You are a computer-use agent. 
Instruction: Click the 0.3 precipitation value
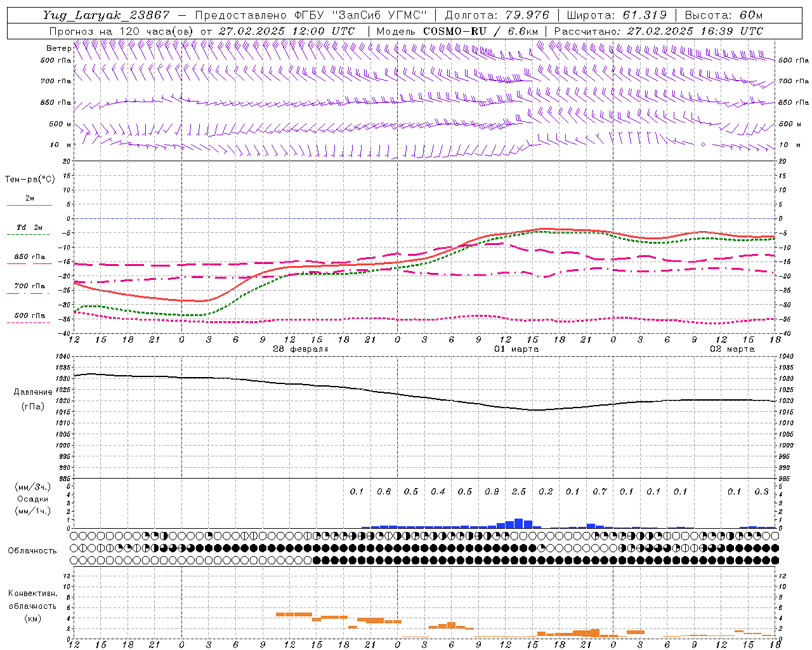(761, 491)
